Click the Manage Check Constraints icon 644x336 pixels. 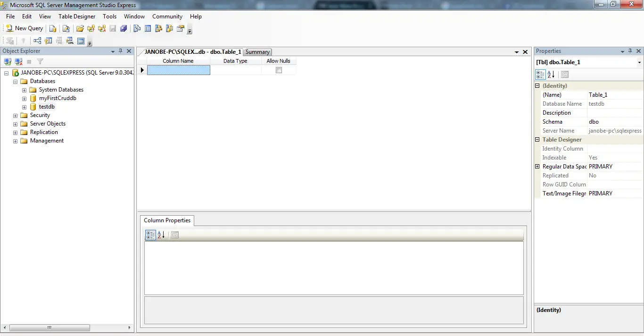[x=81, y=41]
